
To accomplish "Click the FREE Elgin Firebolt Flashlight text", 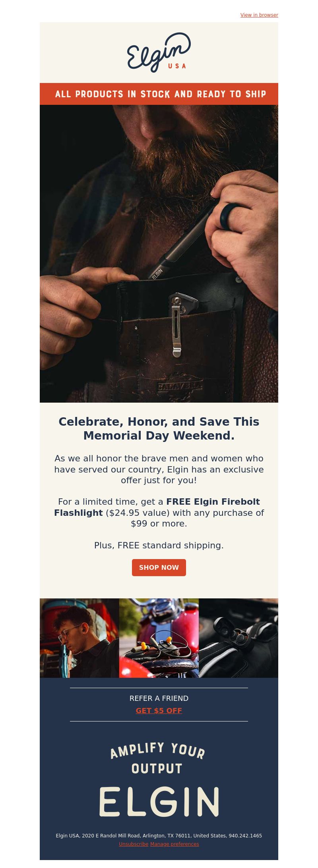I will click(157, 507).
